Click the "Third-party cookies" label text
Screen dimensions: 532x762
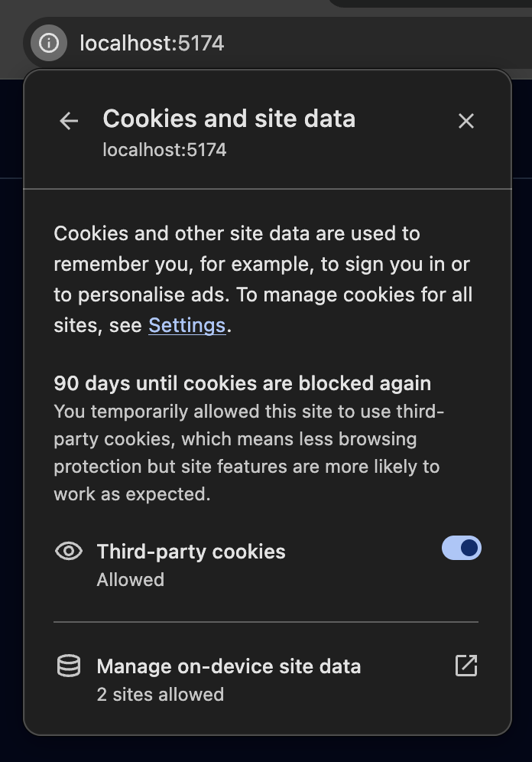tap(191, 552)
